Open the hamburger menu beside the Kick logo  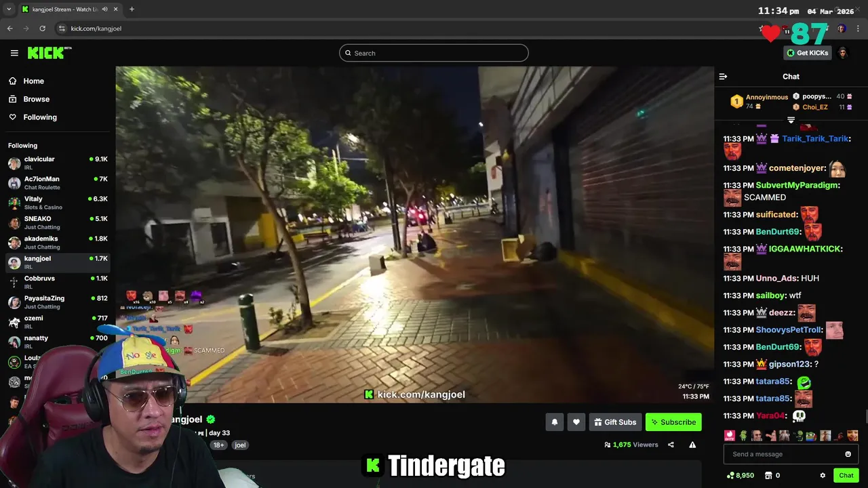[14, 53]
